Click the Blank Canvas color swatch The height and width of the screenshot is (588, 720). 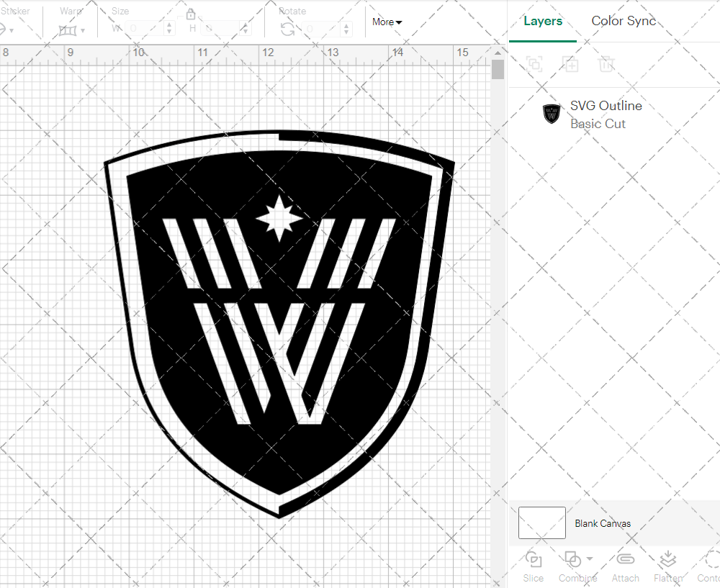(541, 523)
